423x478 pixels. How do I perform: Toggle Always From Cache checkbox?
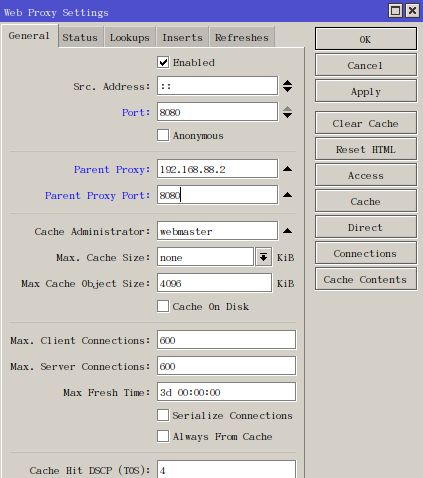tap(163, 436)
